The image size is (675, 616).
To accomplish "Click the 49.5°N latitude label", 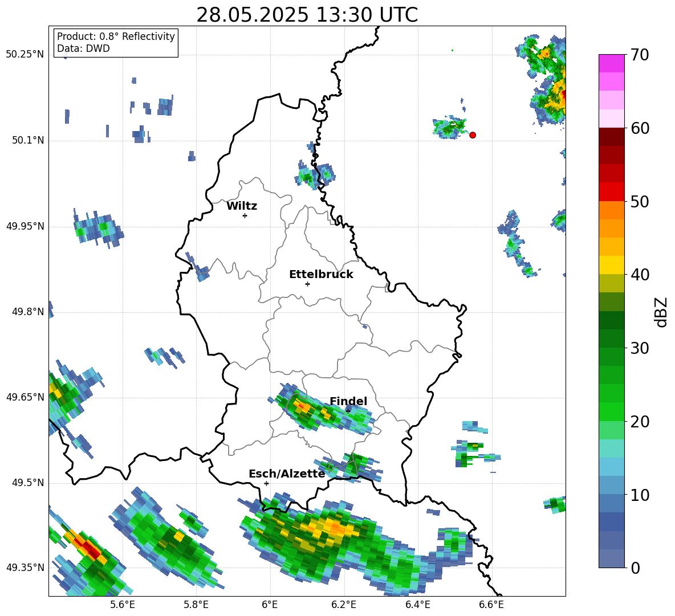I will coord(28,483).
